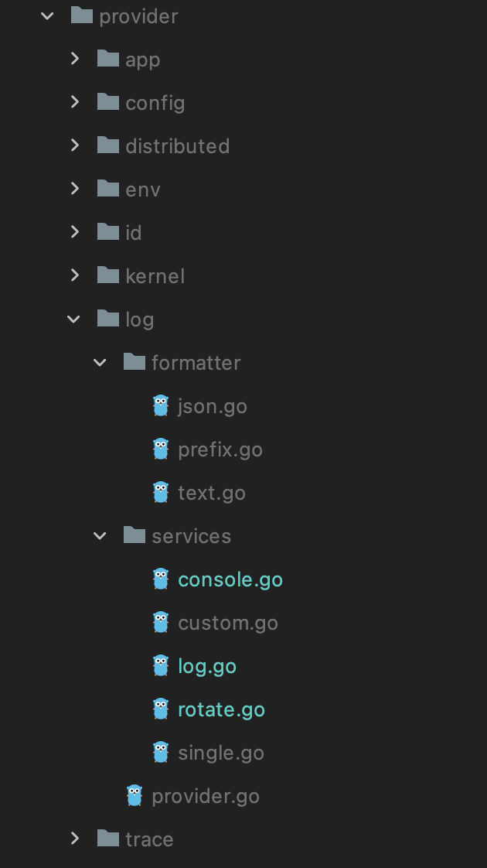Click the gopher icon next to console.go
The width and height of the screenshot is (487, 868).
[x=161, y=579]
